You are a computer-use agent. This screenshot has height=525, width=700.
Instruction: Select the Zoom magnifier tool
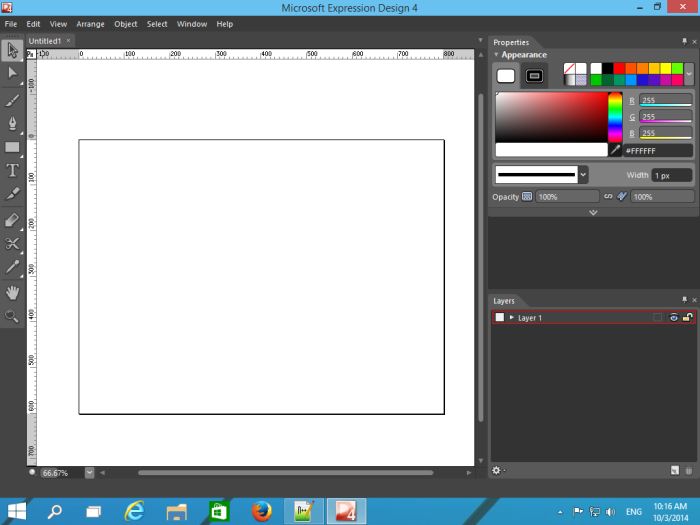pyautogui.click(x=12, y=316)
